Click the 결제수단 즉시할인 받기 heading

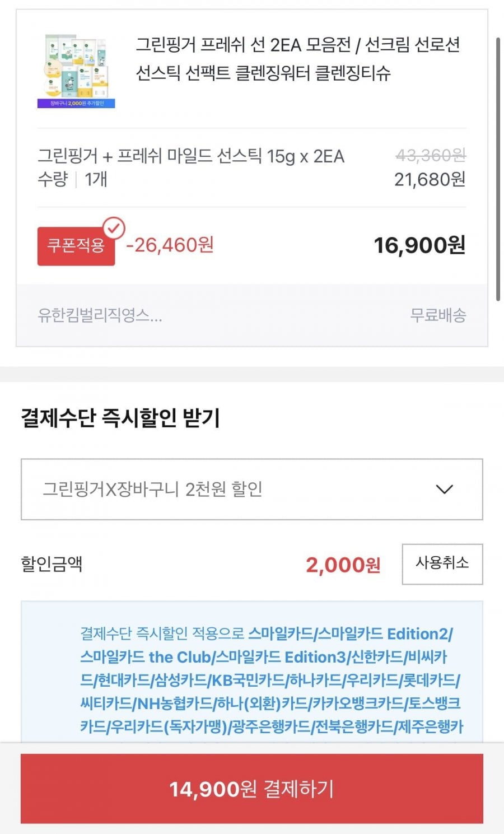click(120, 418)
